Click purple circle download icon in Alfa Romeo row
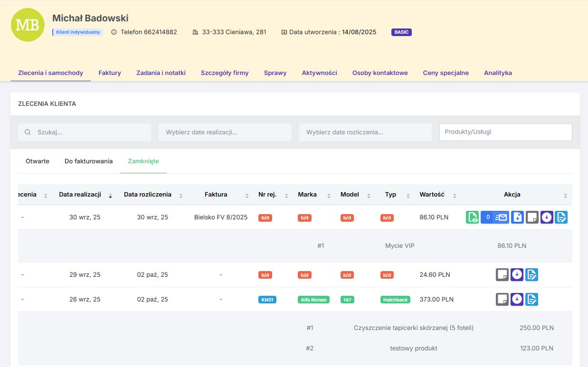The height and width of the screenshot is (367, 588). [x=517, y=300]
